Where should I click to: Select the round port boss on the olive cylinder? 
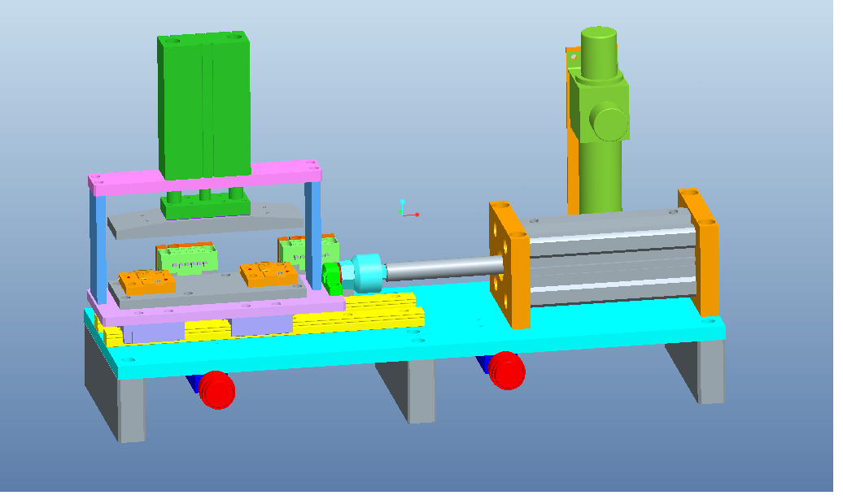(609, 122)
